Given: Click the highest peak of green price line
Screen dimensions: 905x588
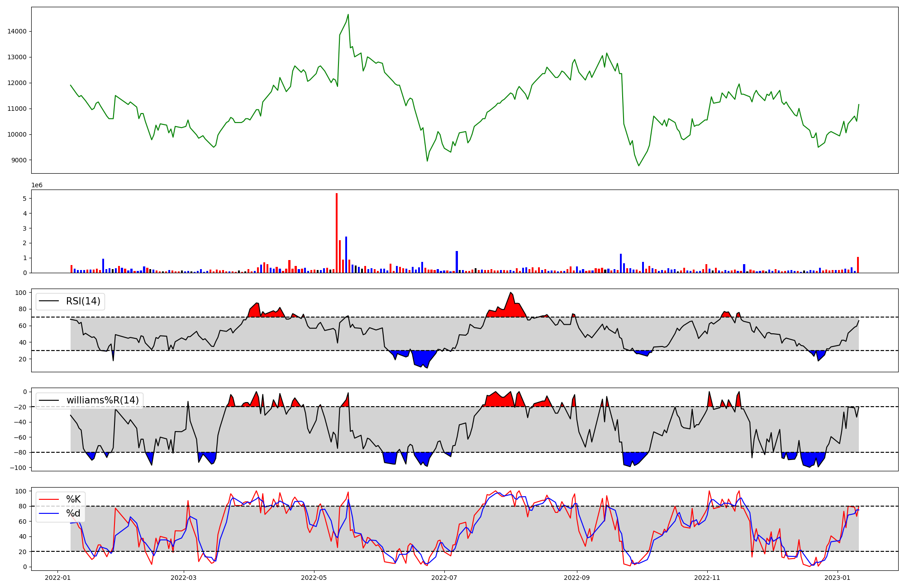Looking at the screenshot, I should point(348,14).
